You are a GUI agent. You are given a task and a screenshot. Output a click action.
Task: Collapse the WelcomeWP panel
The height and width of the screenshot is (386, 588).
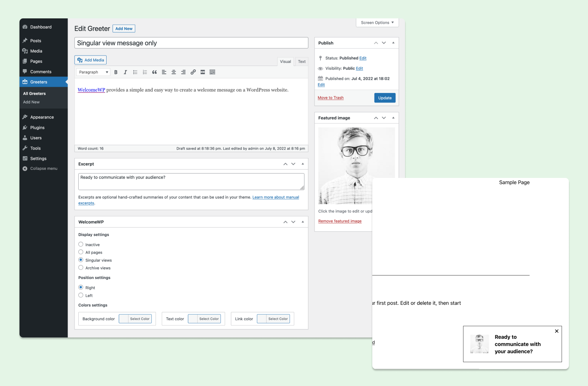pyautogui.click(x=303, y=222)
